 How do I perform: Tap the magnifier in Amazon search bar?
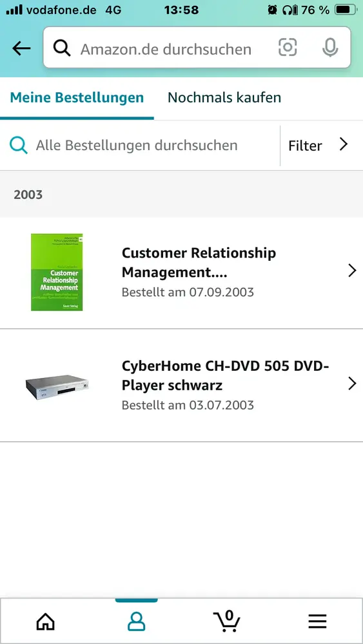[x=62, y=48]
